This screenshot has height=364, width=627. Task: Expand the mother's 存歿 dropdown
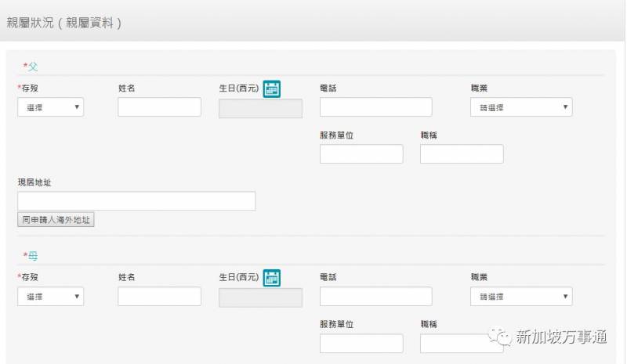coord(50,297)
